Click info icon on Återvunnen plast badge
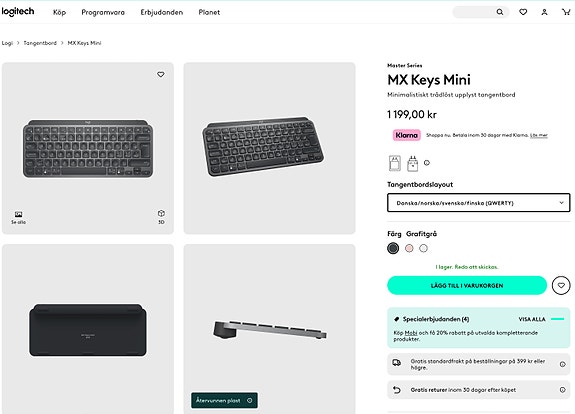This screenshot has width=575, height=414. (x=250, y=400)
